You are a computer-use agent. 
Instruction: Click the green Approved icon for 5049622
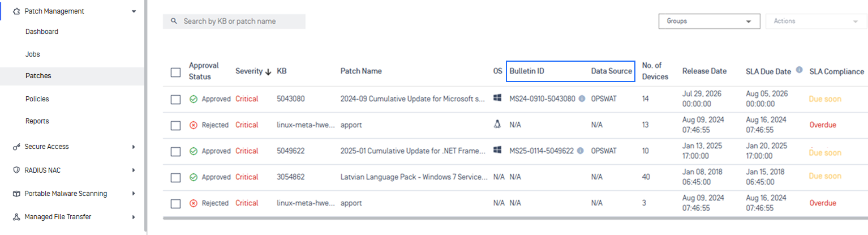coord(194,151)
